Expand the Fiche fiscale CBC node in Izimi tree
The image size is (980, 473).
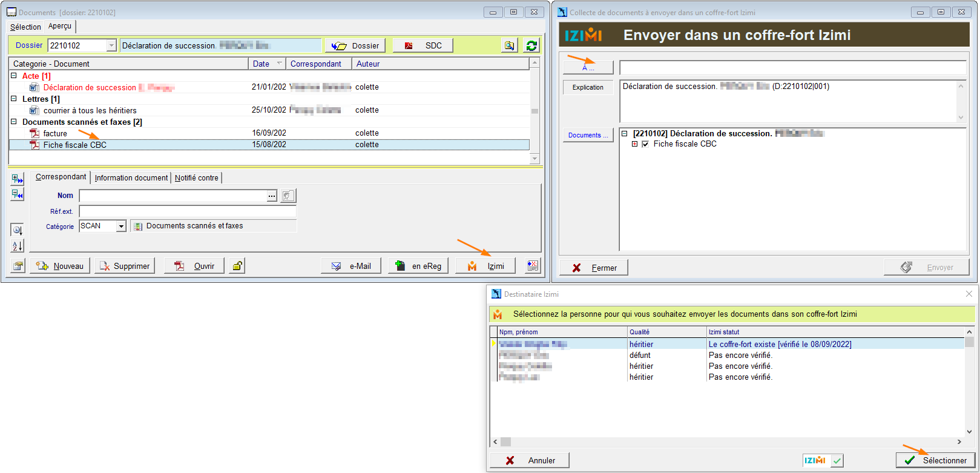tap(635, 144)
